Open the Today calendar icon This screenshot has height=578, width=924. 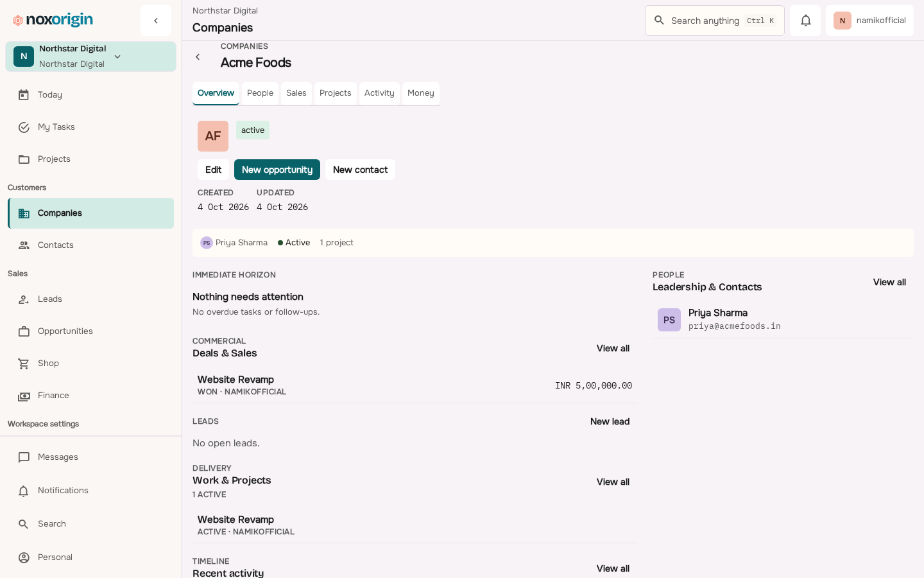24,95
